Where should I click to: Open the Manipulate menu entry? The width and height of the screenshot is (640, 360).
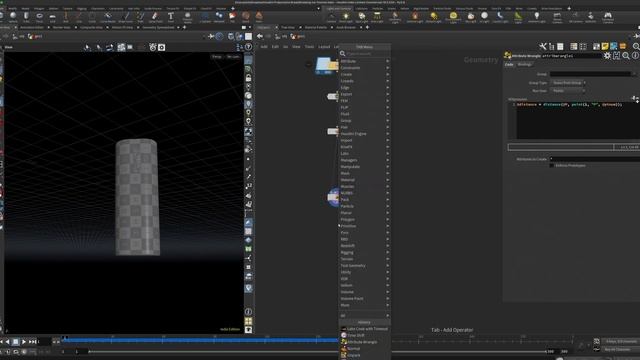coord(364,167)
